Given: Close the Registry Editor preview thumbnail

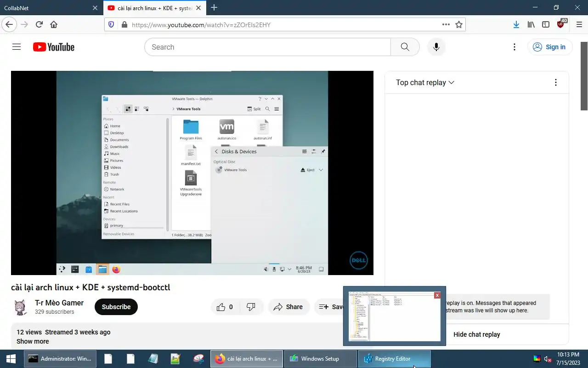Looking at the screenshot, I should (437, 295).
